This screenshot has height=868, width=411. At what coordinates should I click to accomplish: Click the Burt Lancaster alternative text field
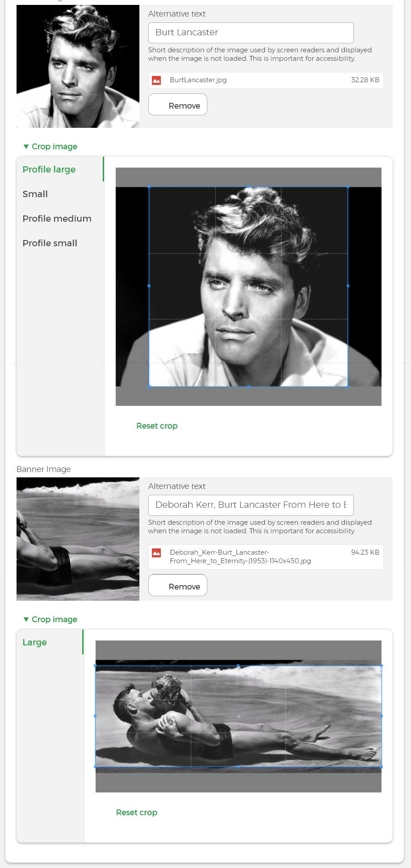pos(251,33)
